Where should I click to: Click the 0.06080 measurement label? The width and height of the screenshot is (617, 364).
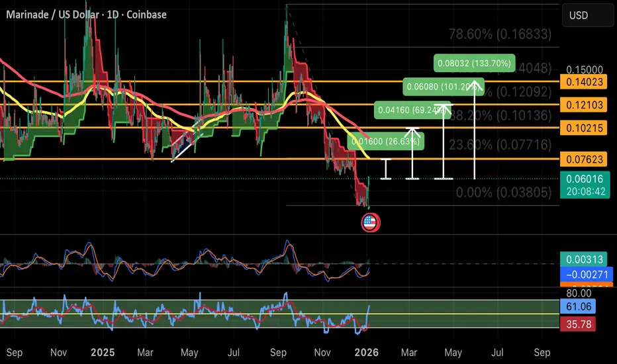tap(444, 87)
